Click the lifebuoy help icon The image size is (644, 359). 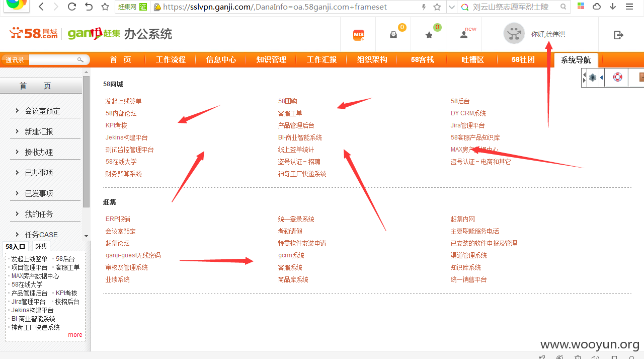(617, 77)
